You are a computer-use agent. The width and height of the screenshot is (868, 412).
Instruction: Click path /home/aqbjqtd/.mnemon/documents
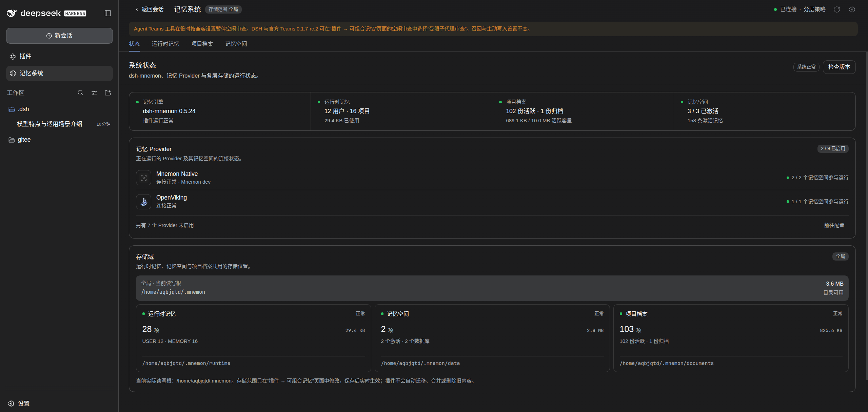tap(667, 363)
